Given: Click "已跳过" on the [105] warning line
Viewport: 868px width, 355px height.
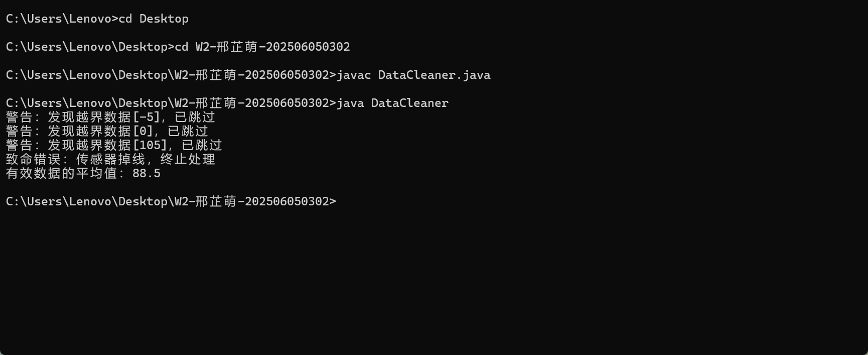Looking at the screenshot, I should (x=202, y=146).
